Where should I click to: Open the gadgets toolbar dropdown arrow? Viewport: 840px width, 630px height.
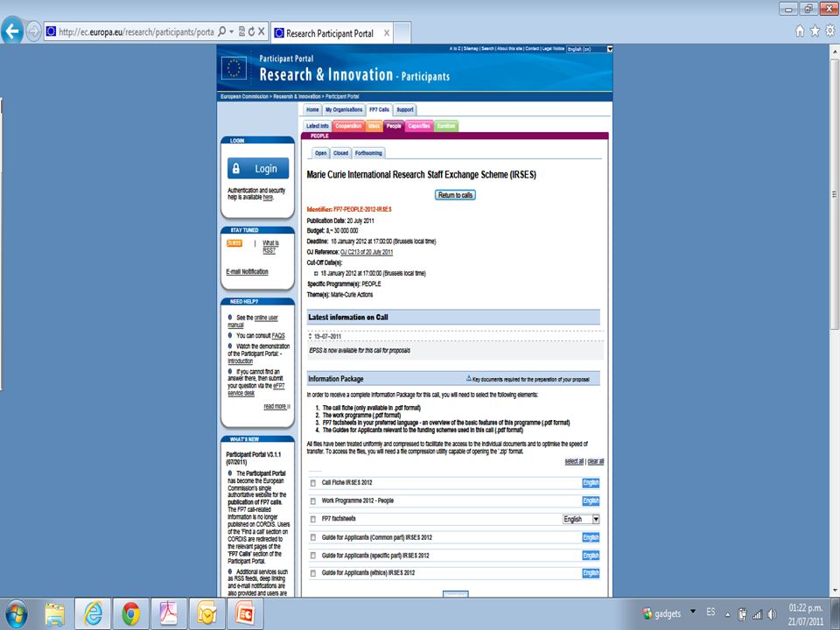[x=693, y=612]
